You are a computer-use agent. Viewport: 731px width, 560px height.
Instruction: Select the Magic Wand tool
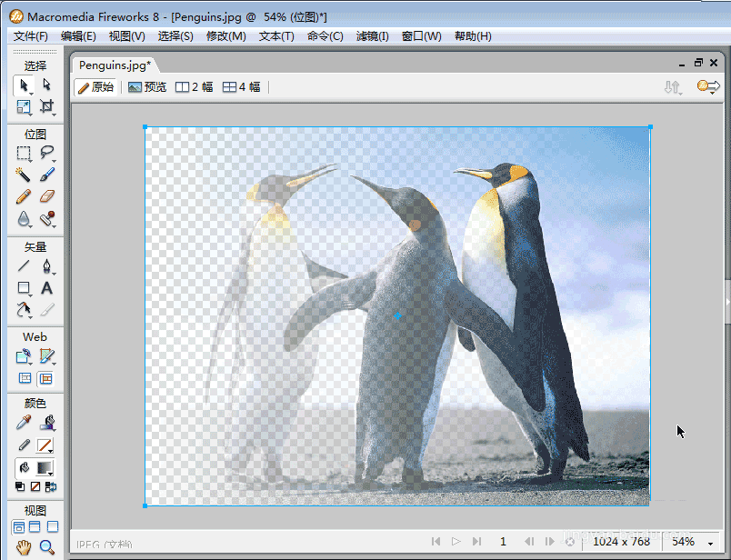(24, 175)
